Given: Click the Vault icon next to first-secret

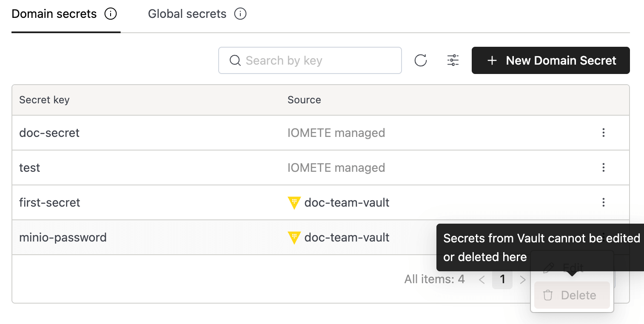Looking at the screenshot, I should 294,202.
